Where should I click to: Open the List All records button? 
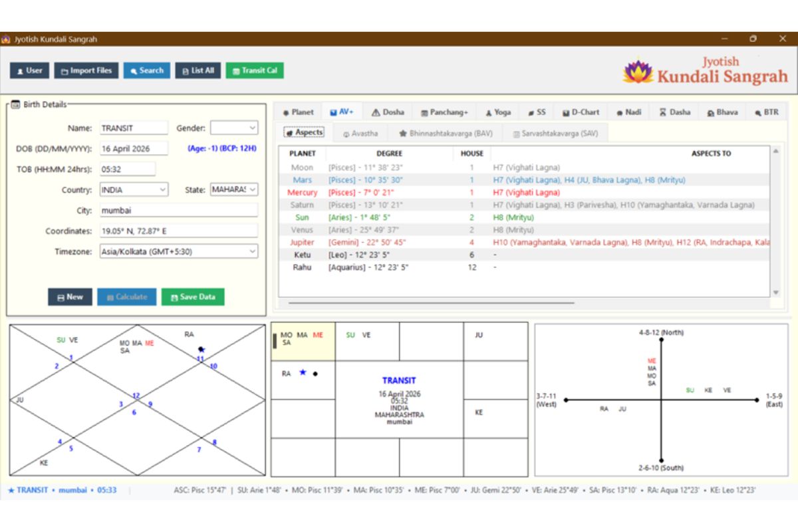click(198, 70)
